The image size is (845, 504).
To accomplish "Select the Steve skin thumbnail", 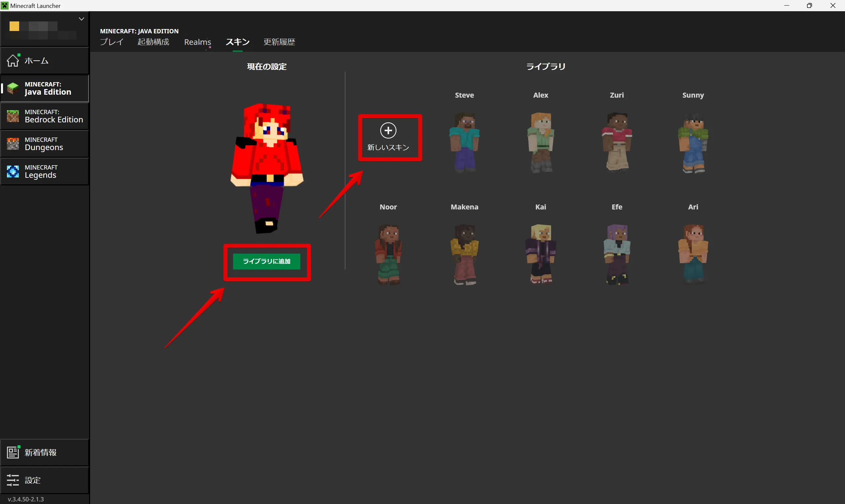I will coord(464,142).
